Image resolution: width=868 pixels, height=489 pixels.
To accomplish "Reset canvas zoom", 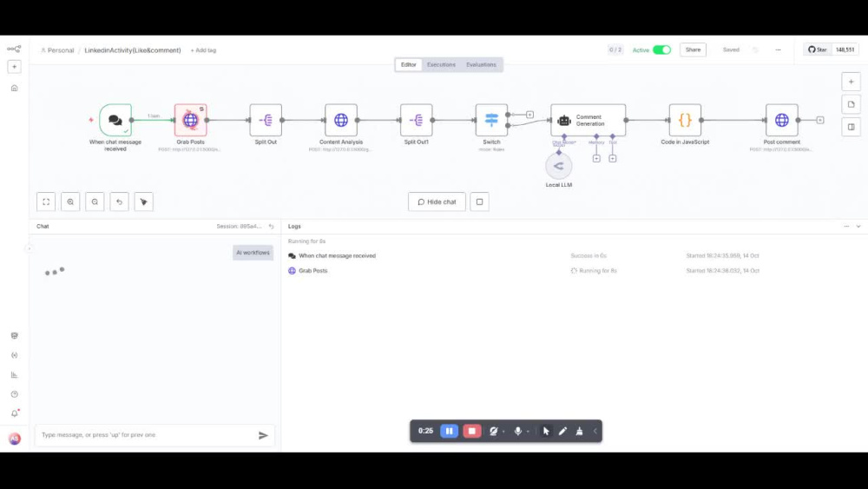I will click(x=119, y=202).
